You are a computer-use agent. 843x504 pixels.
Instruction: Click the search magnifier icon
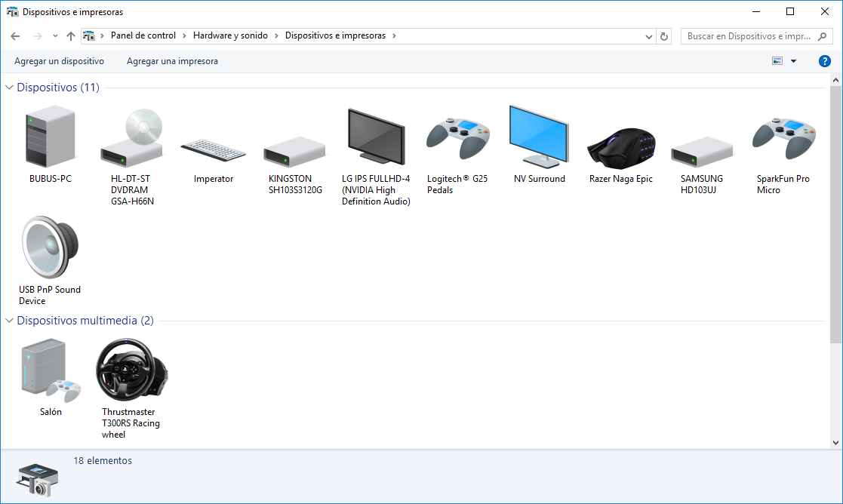pos(822,36)
